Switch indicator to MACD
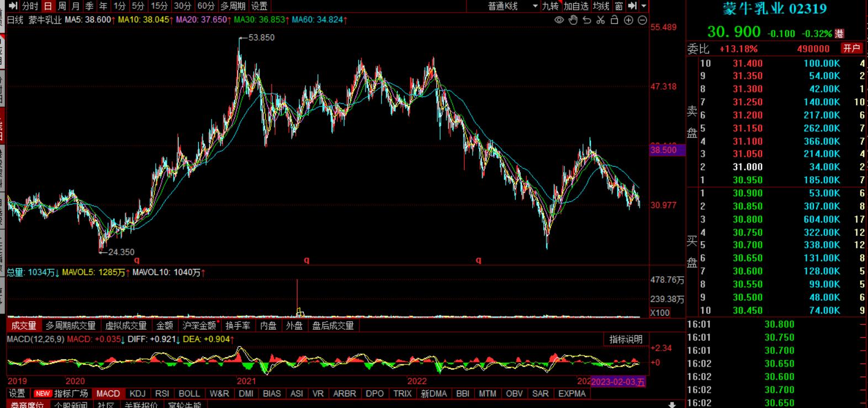This screenshot has height=408, width=868. tap(108, 394)
